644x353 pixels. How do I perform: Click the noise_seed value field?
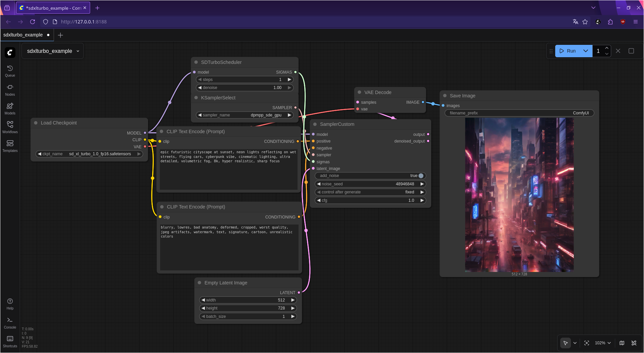click(x=405, y=184)
